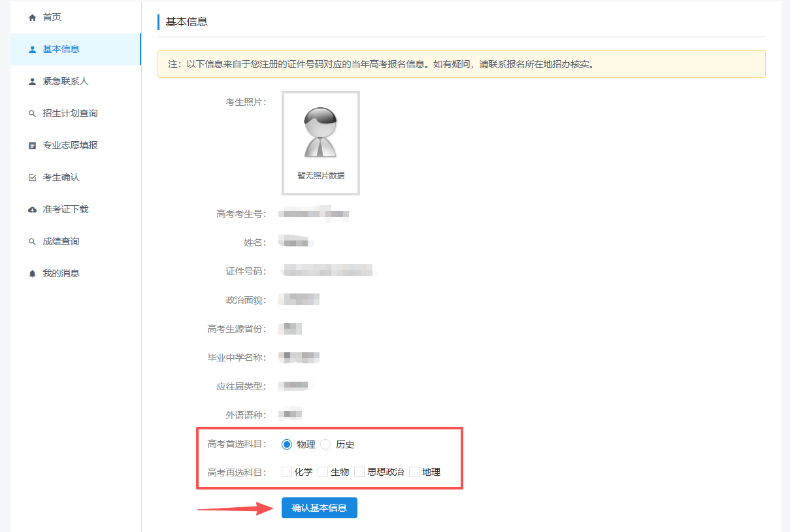Screen dimensions: 790x532
Task: Click the checkmark icon beside 考生确认
Action: pyautogui.click(x=33, y=178)
